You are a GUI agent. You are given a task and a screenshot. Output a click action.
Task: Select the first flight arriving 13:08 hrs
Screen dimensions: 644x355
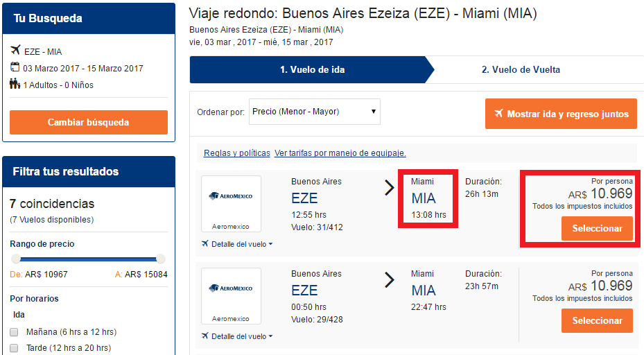point(597,228)
